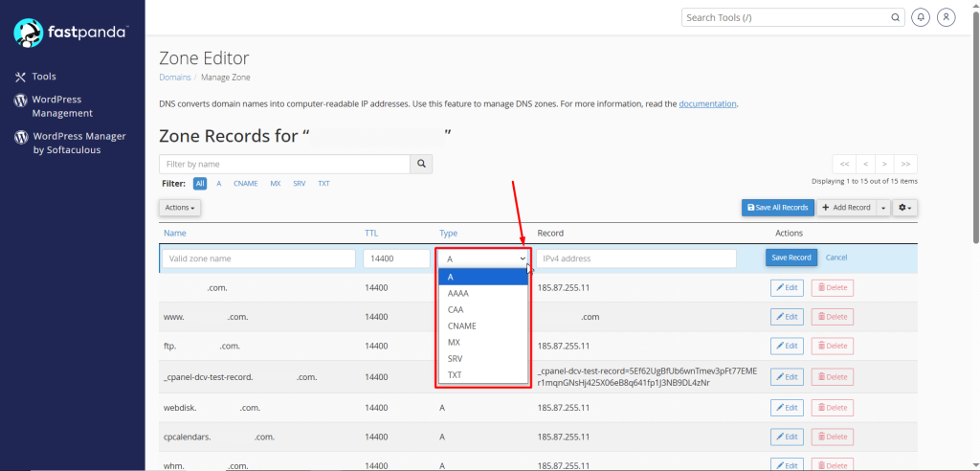
Task: Click the Tools sidebar icon
Action: point(20,77)
